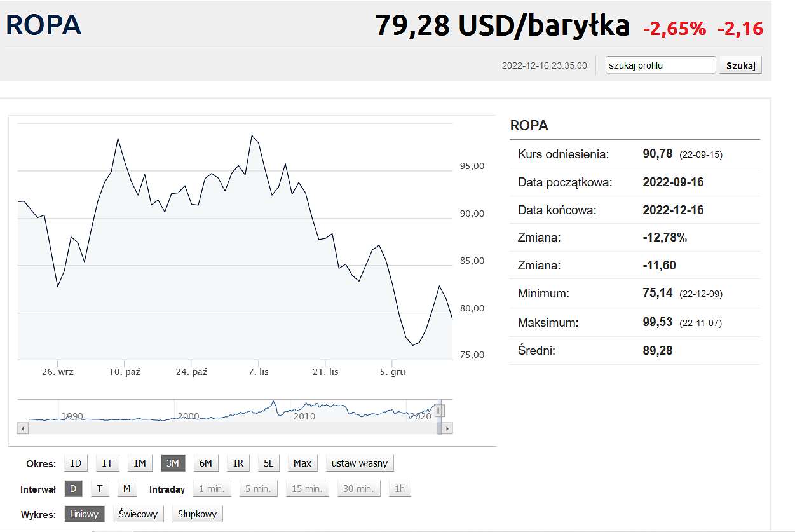Click the Zmiana value -12,78%
Viewport: 795px width, 532px height.
[x=665, y=238]
